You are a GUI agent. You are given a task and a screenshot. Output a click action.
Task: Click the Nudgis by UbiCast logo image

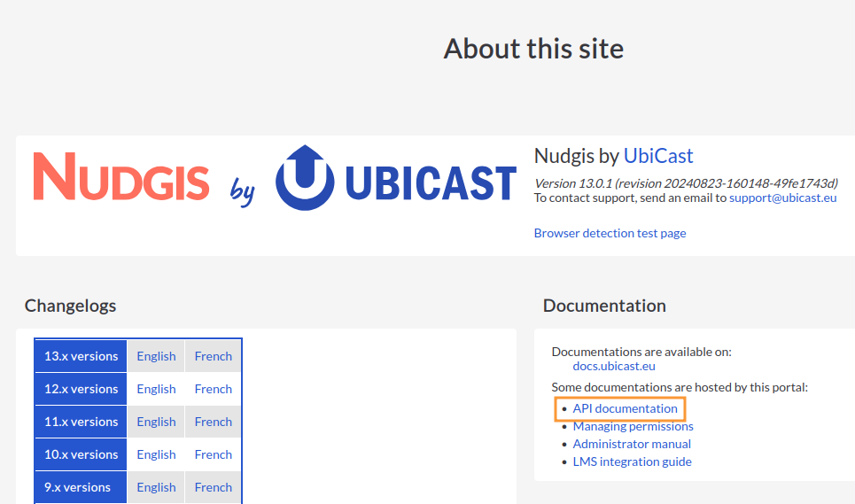tap(275, 178)
